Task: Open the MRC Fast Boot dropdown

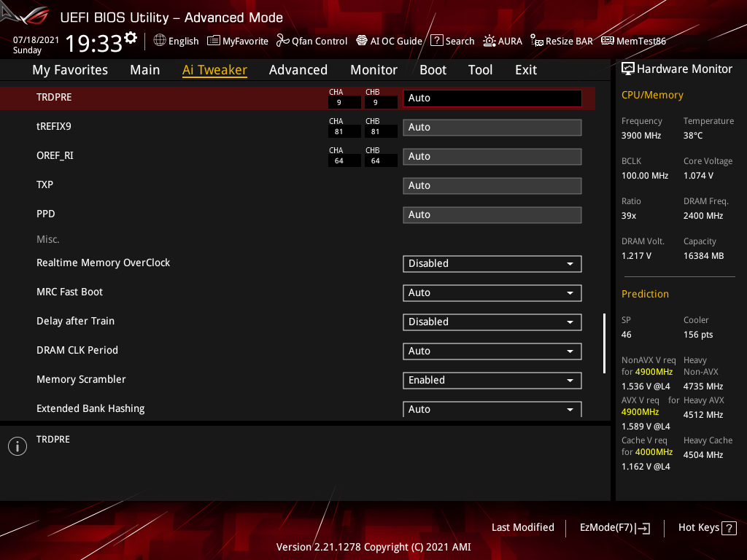Action: point(492,292)
